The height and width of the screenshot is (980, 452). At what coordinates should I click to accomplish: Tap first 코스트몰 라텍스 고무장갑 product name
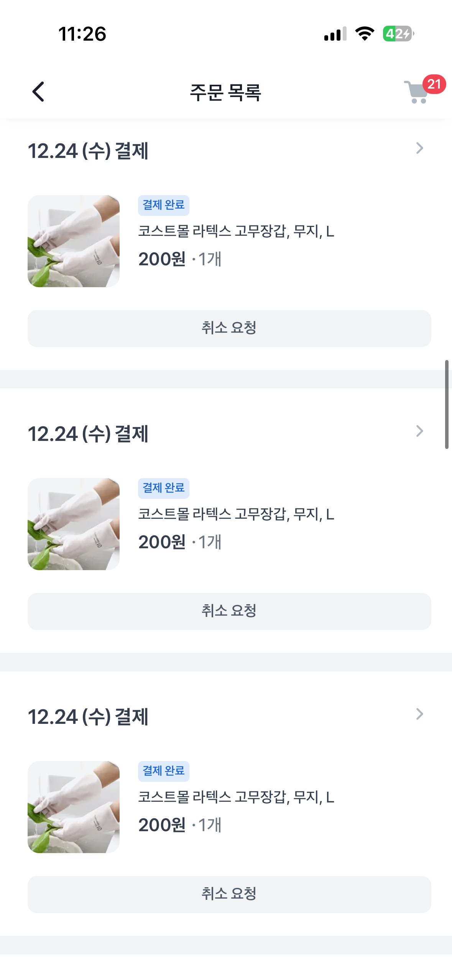(x=236, y=232)
